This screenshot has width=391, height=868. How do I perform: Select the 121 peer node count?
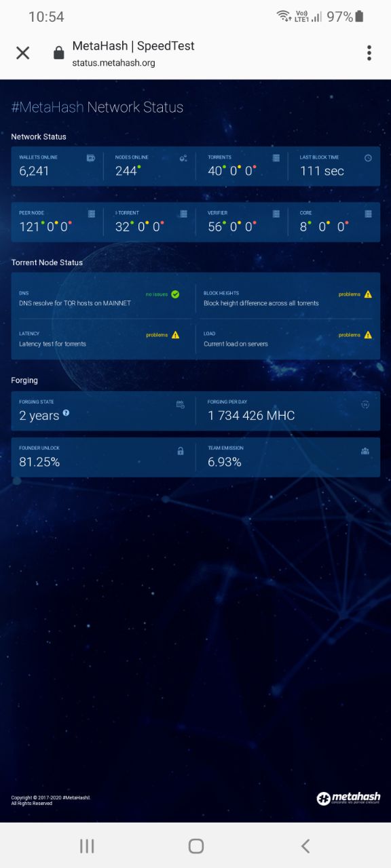[x=29, y=226]
